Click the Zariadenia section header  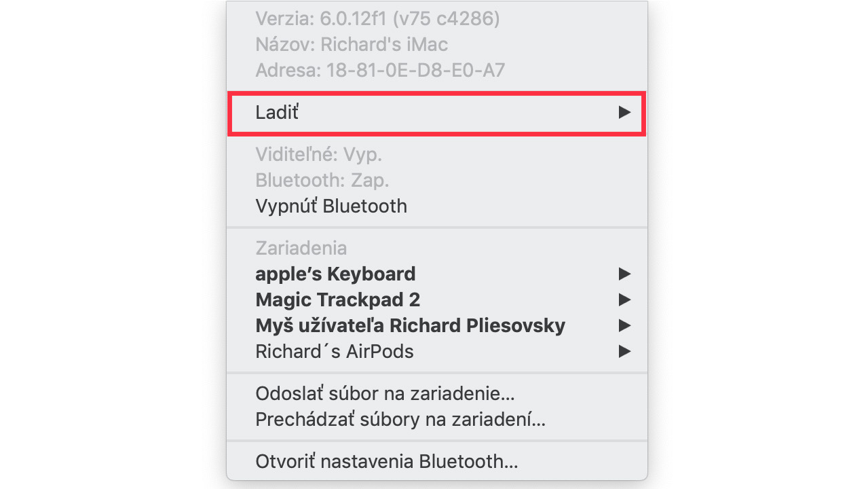[x=301, y=248]
